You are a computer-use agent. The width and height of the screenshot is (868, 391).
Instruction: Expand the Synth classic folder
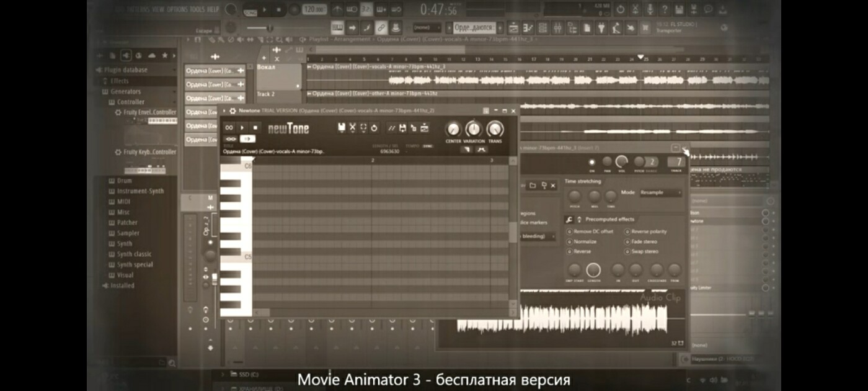130,254
